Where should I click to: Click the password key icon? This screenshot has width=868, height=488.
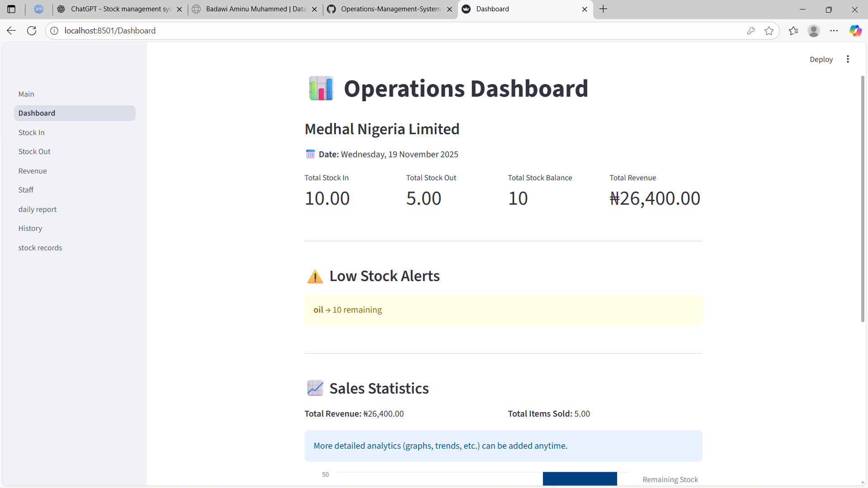[751, 31]
